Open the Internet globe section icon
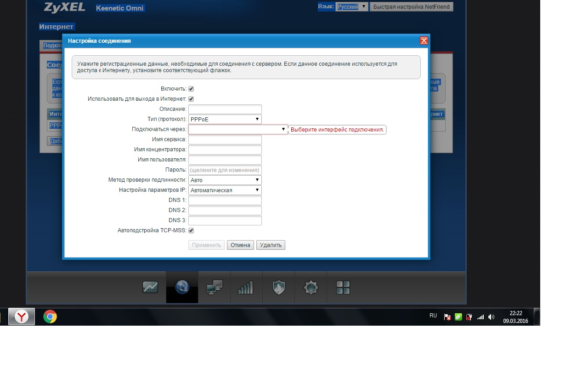 (182, 287)
